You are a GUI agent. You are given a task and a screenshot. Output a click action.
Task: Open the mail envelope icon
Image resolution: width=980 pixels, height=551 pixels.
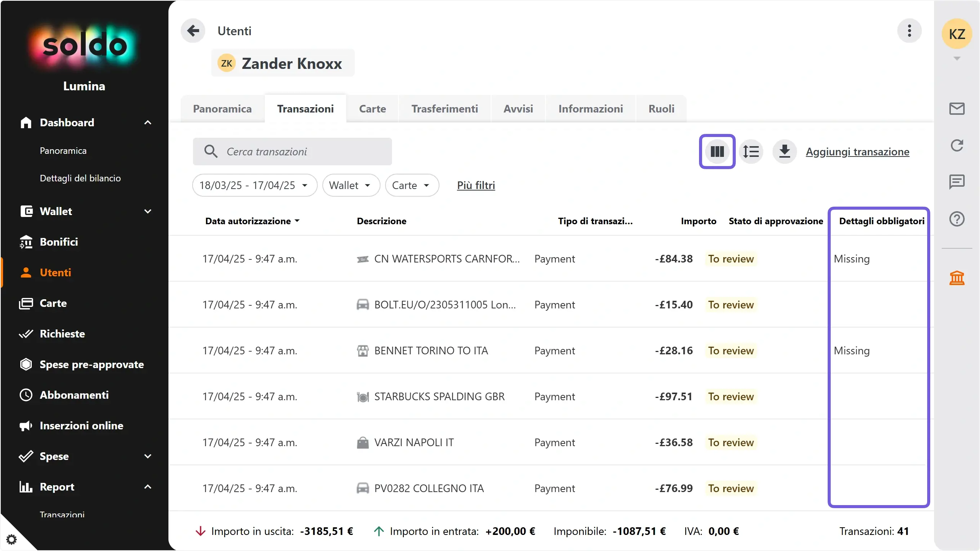click(957, 109)
